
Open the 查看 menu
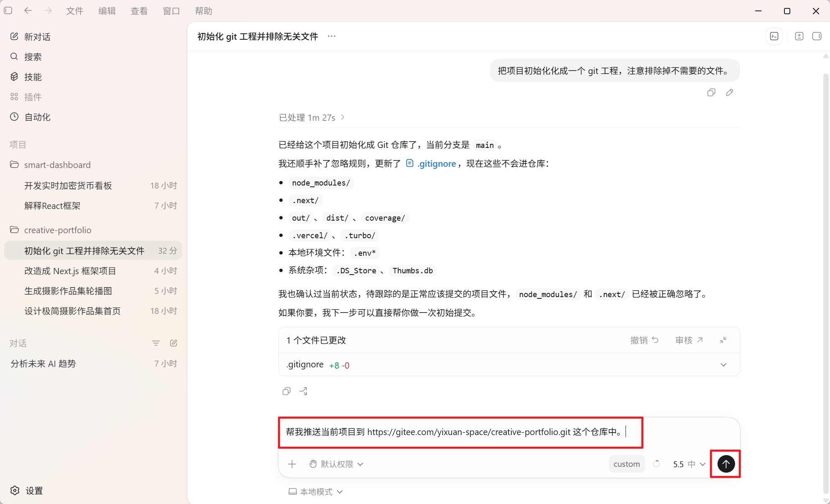point(139,11)
